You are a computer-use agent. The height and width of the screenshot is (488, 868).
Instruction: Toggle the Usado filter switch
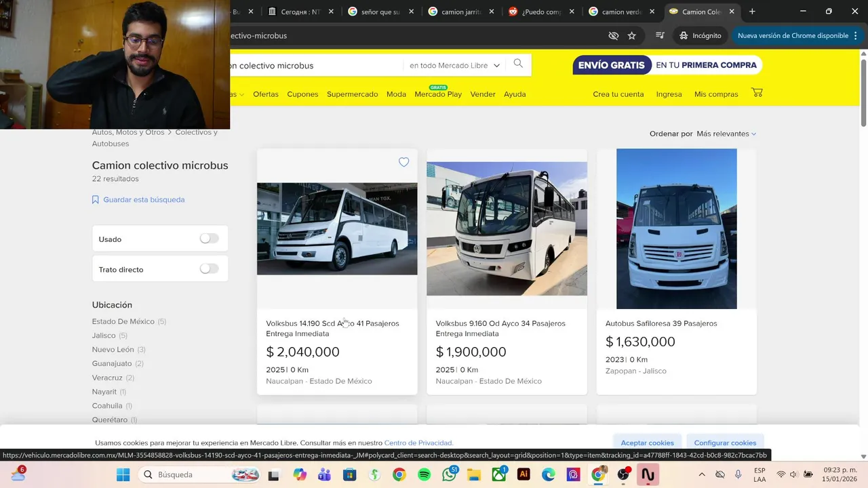pyautogui.click(x=210, y=239)
